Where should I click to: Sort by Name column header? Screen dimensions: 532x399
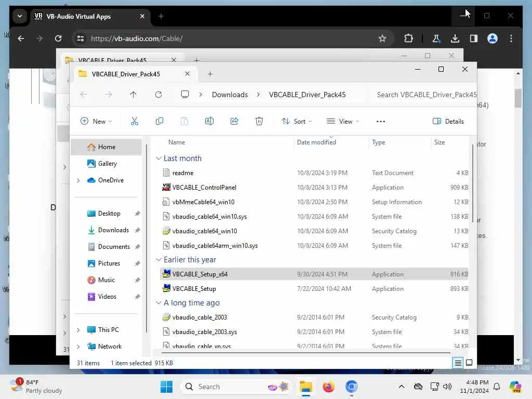[177, 142]
